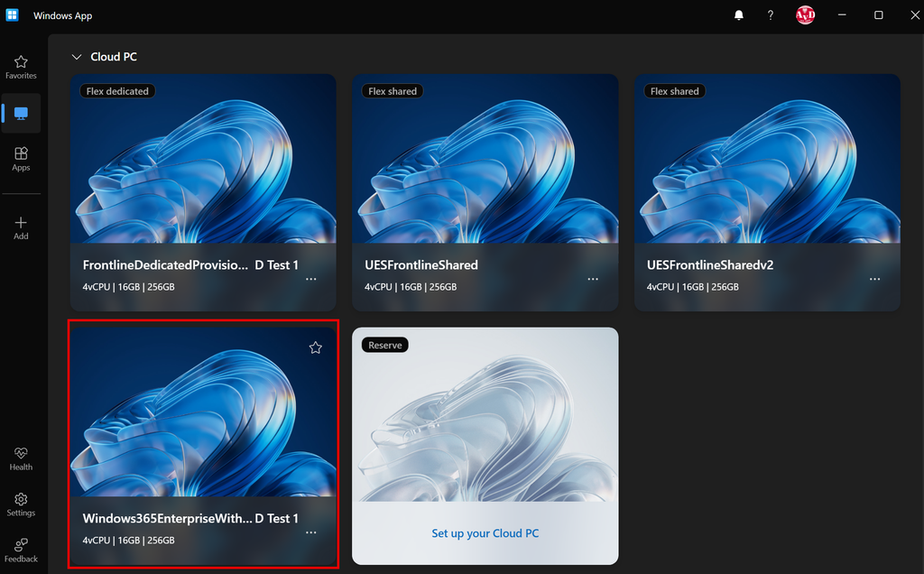Click the Windows App title text
This screenshot has height=574, width=924.
pyautogui.click(x=63, y=16)
